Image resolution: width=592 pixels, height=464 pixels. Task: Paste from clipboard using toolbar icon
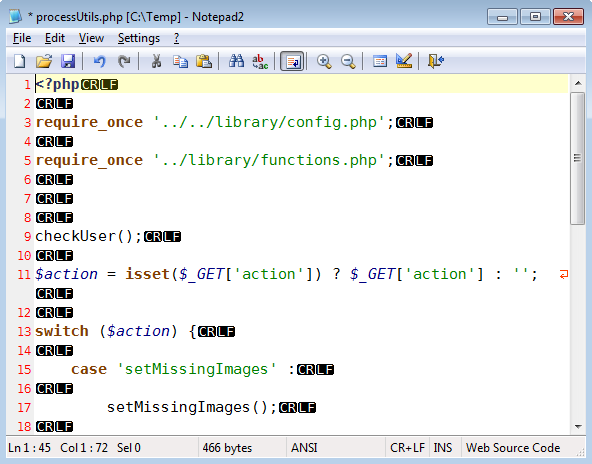[x=204, y=61]
